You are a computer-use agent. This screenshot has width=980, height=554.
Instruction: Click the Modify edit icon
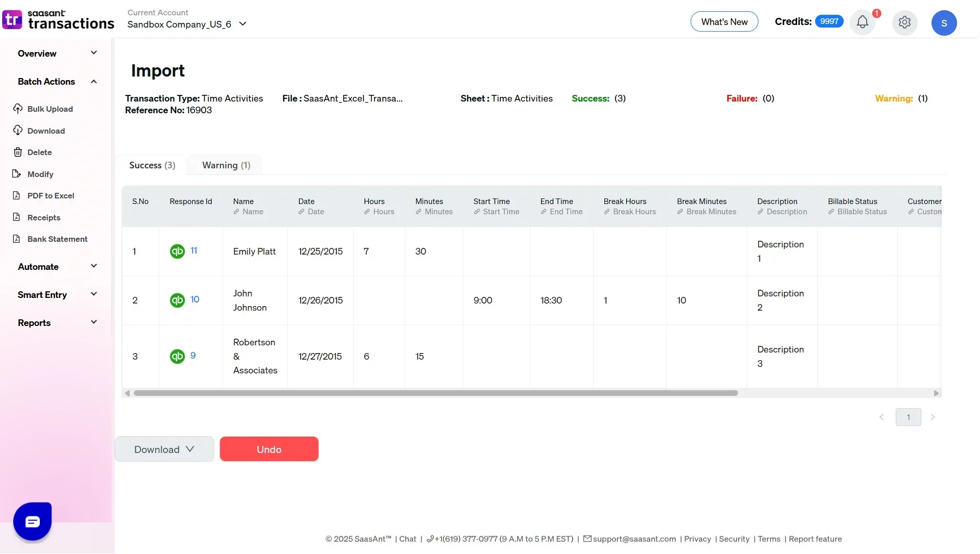17,174
